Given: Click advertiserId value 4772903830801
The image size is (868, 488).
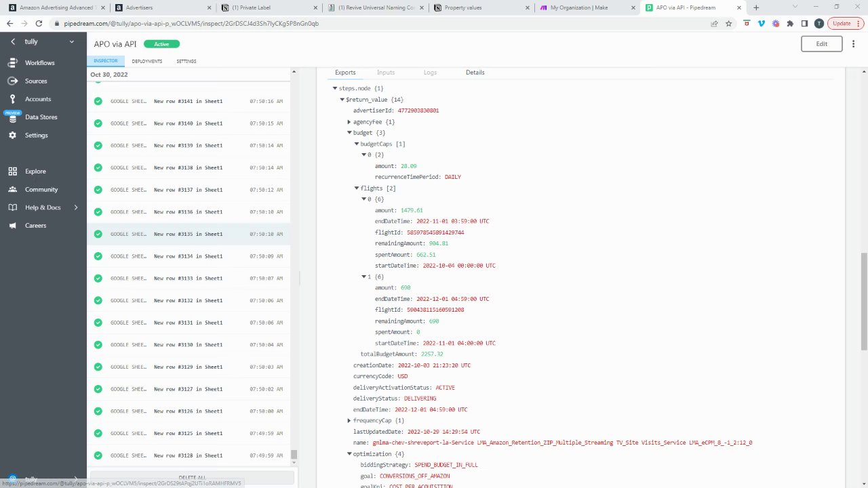Looking at the screenshot, I should (418, 110).
